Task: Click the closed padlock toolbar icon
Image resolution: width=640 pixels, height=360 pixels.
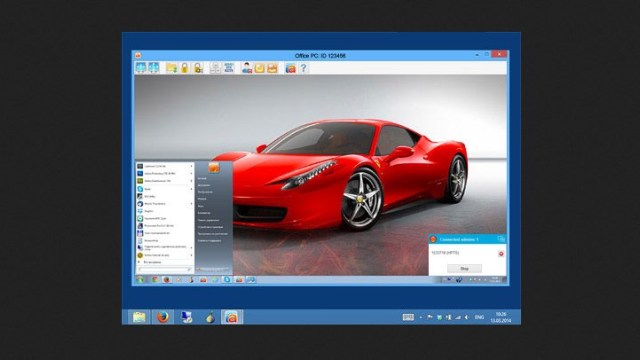Action: point(185,68)
